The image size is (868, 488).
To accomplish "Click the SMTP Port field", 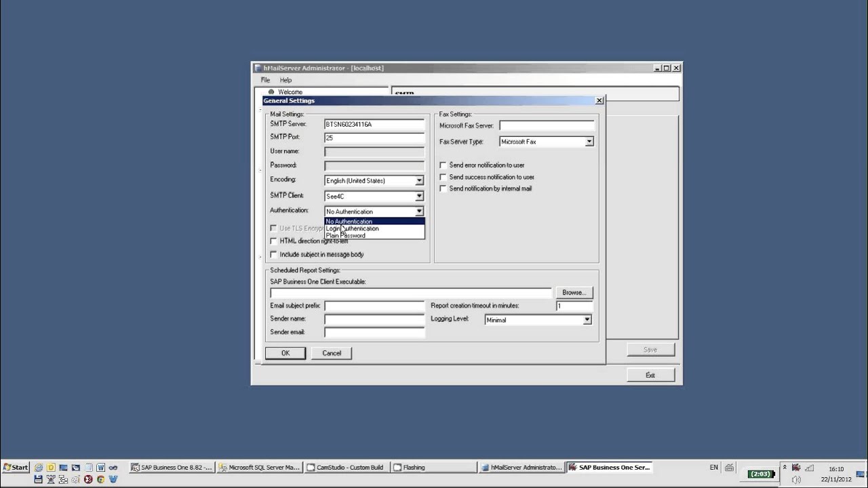I will click(374, 138).
